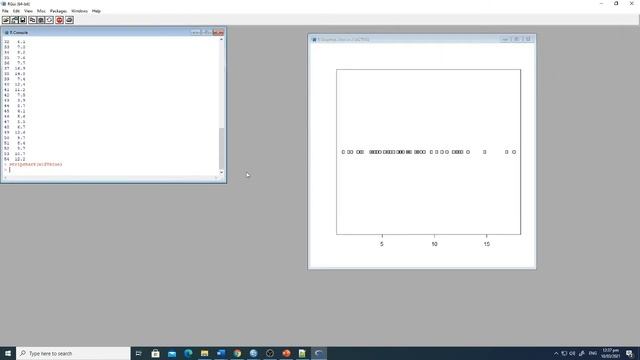Click the Copy and paste toolbar icon
640x360 pixels.
click(x=49, y=20)
